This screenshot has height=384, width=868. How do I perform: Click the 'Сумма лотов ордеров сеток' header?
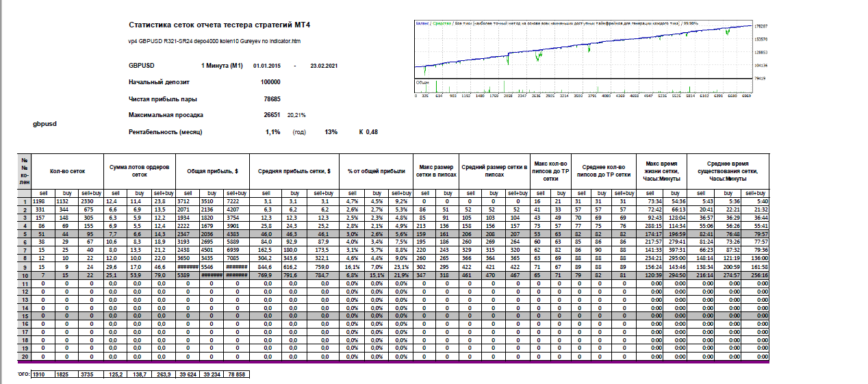[x=138, y=172]
